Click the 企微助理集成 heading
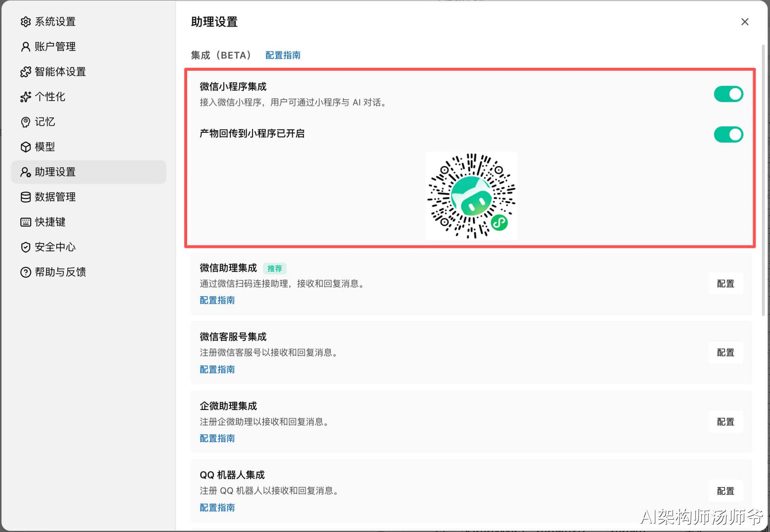Viewport: 770px width, 532px height. pyautogui.click(x=228, y=406)
